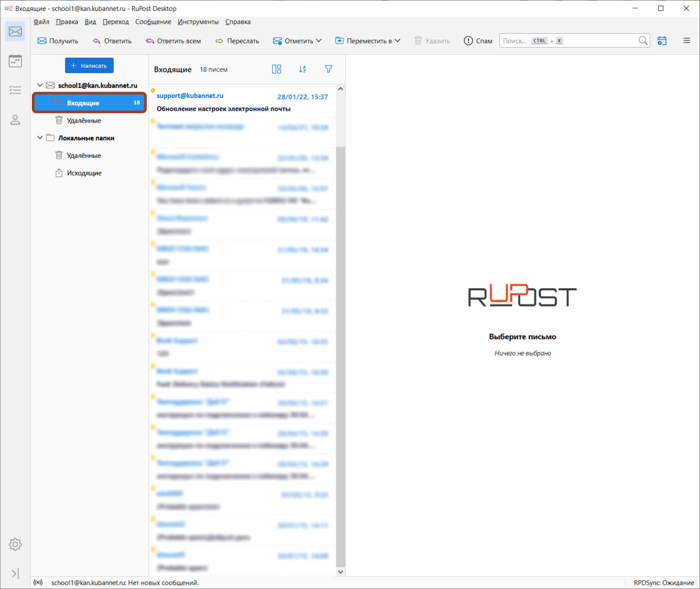
Task: Open the calendar settings icon near search
Action: 662,41
